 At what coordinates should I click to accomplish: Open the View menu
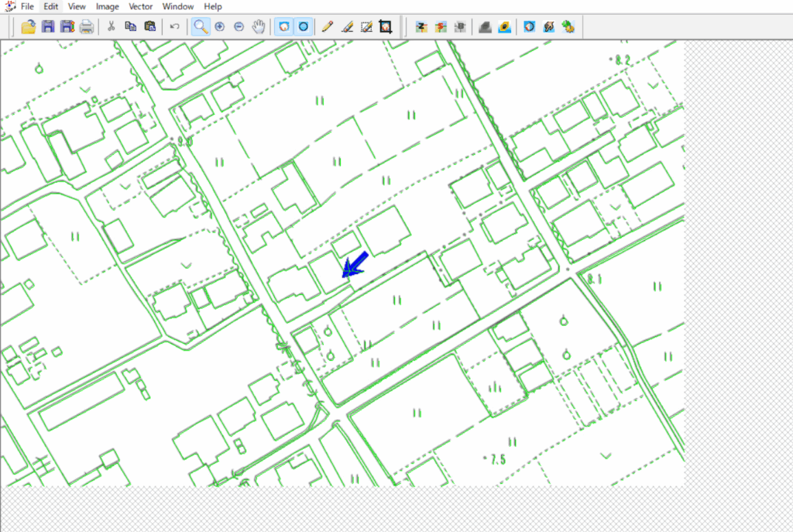pos(77,6)
